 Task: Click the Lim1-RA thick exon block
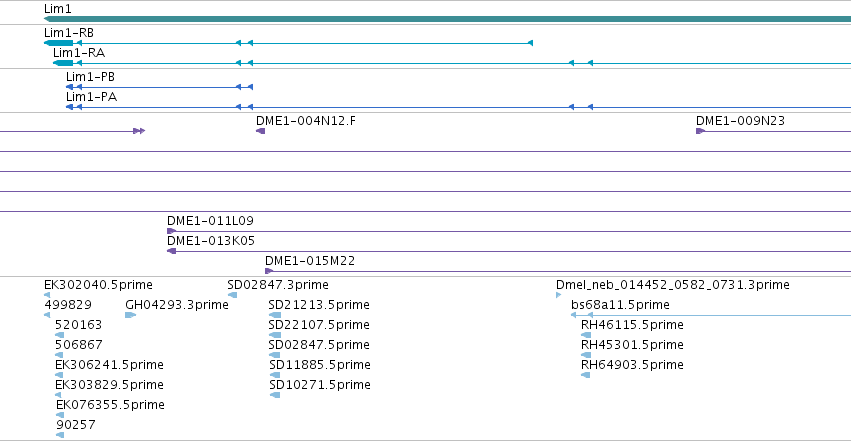point(63,63)
